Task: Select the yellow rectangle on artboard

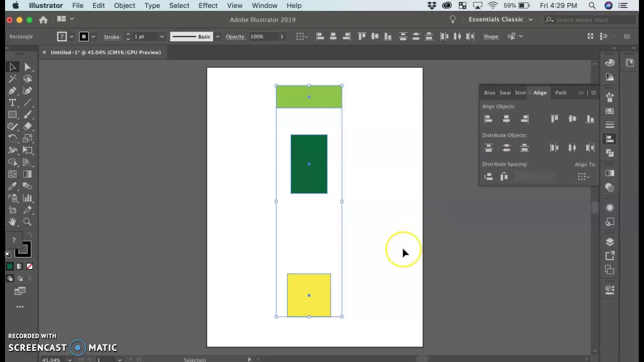Action: (x=309, y=296)
